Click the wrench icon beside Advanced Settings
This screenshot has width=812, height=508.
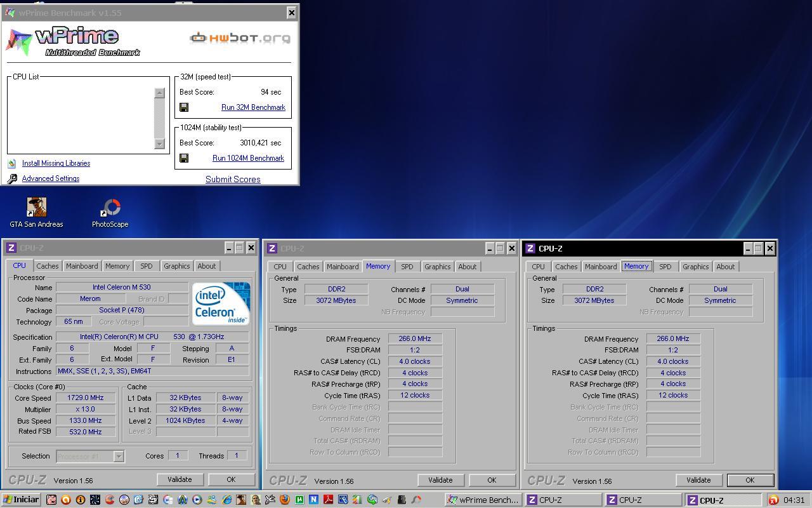click(x=12, y=179)
